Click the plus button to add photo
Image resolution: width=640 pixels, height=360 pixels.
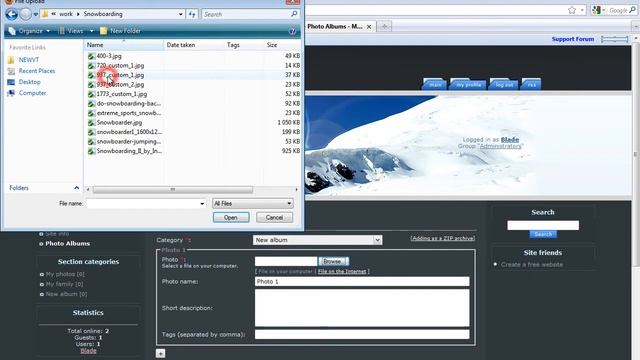pyautogui.click(x=160, y=353)
